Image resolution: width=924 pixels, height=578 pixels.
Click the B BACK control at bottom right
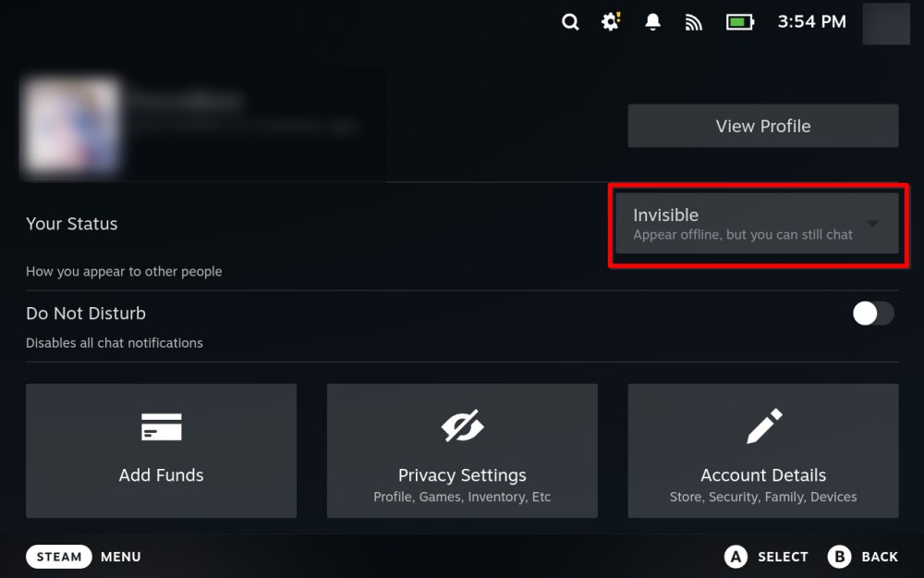[x=862, y=556]
